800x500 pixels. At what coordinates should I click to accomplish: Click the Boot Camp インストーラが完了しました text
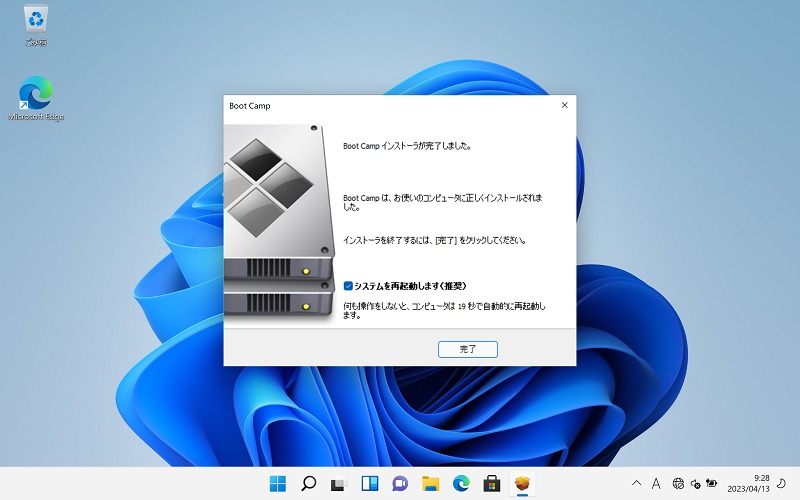(407, 146)
